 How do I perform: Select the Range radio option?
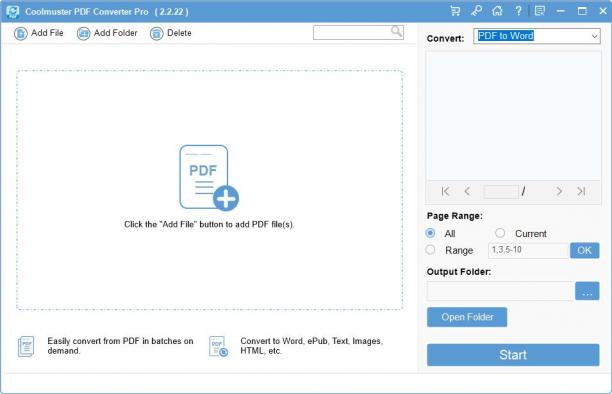tap(430, 250)
